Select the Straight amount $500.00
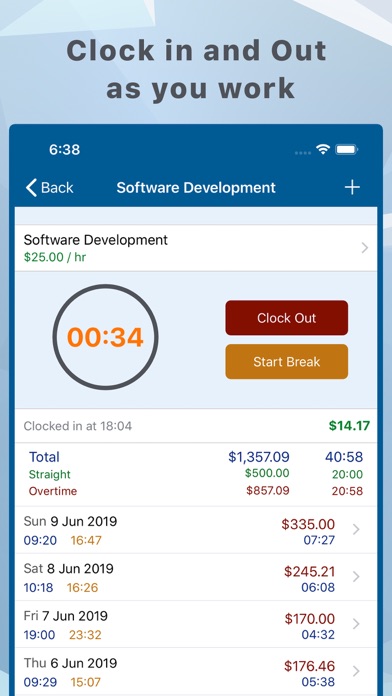Screen dimensions: 392x696 267,473
